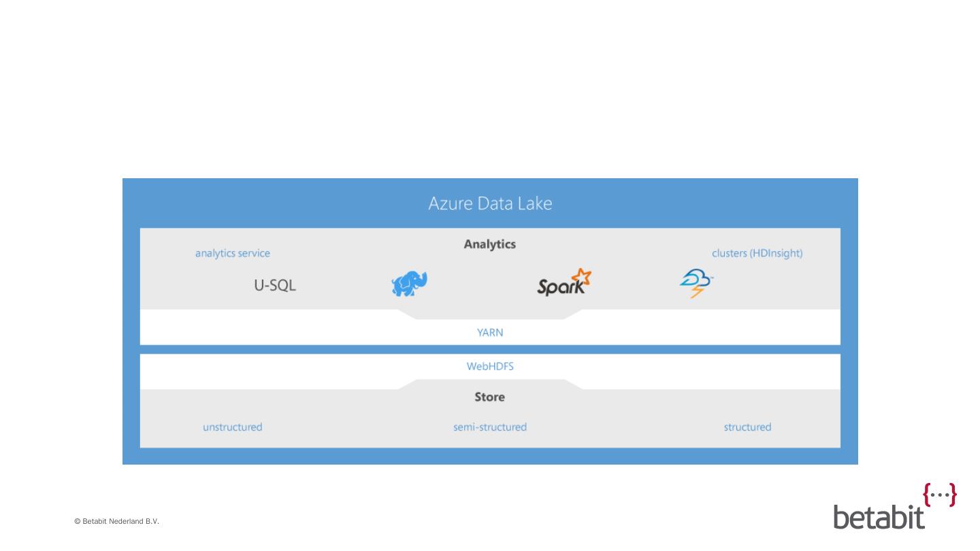Click the Store heading
This screenshot has width=980, height=551.
point(490,397)
